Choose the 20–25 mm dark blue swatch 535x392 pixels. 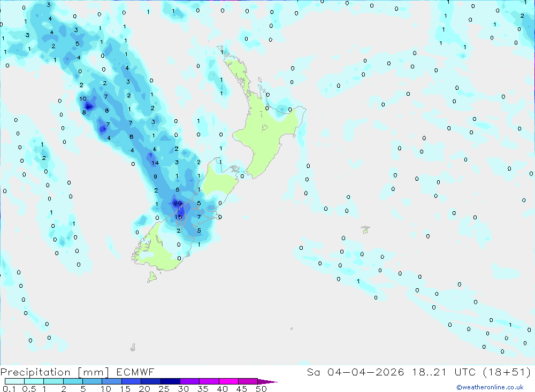point(151,381)
